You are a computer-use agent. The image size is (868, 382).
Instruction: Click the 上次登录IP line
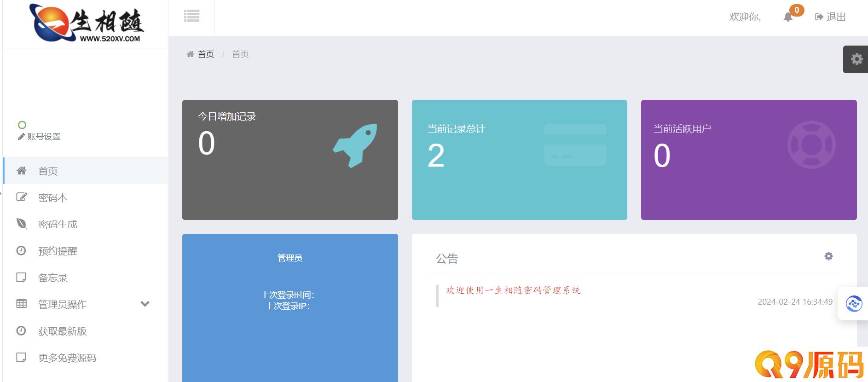pyautogui.click(x=288, y=306)
